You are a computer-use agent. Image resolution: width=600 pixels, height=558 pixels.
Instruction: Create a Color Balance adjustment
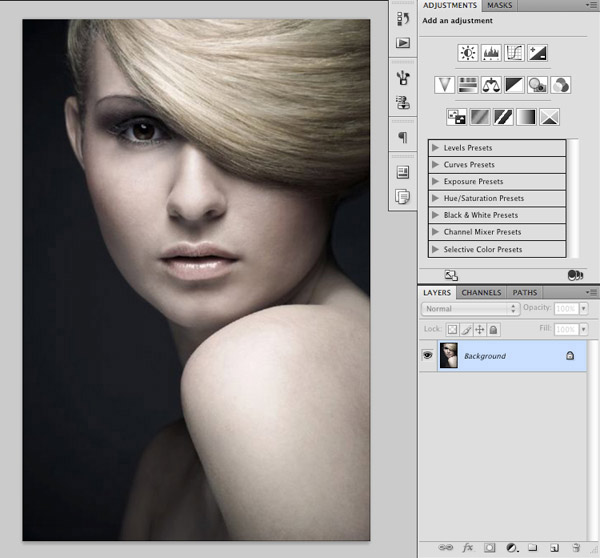click(x=491, y=85)
